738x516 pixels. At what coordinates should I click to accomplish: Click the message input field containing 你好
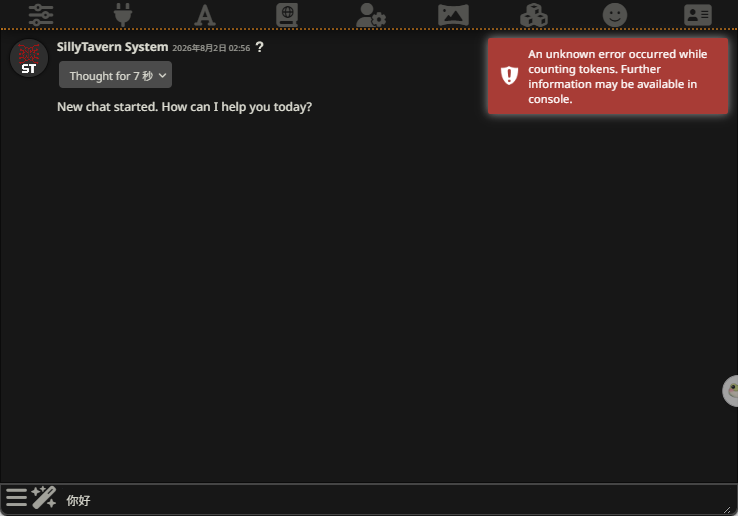tap(391, 500)
